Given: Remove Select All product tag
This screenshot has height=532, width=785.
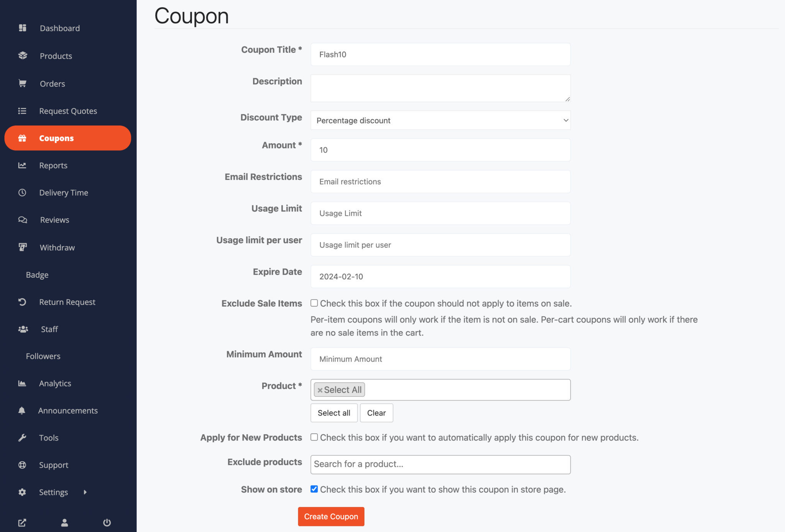Looking at the screenshot, I should 320,390.
